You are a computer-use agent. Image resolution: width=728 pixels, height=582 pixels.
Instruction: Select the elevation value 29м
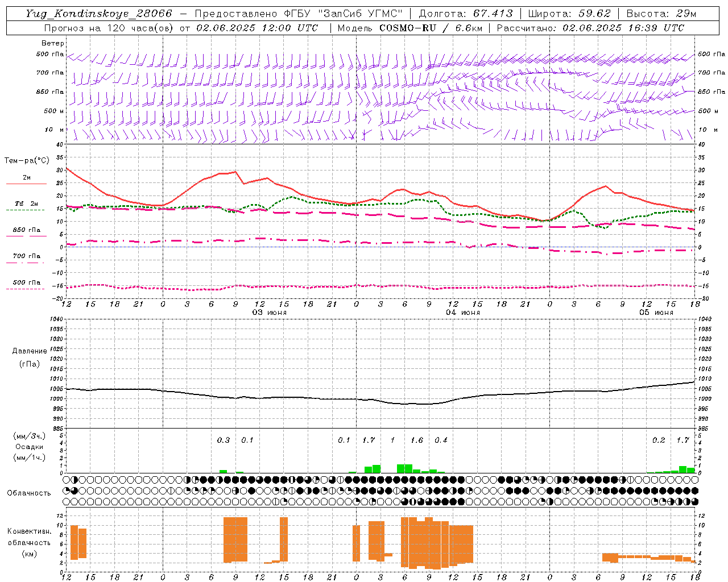click(x=686, y=14)
